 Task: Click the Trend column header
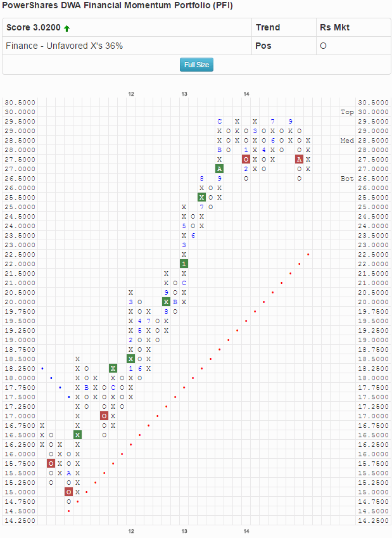pos(268,28)
